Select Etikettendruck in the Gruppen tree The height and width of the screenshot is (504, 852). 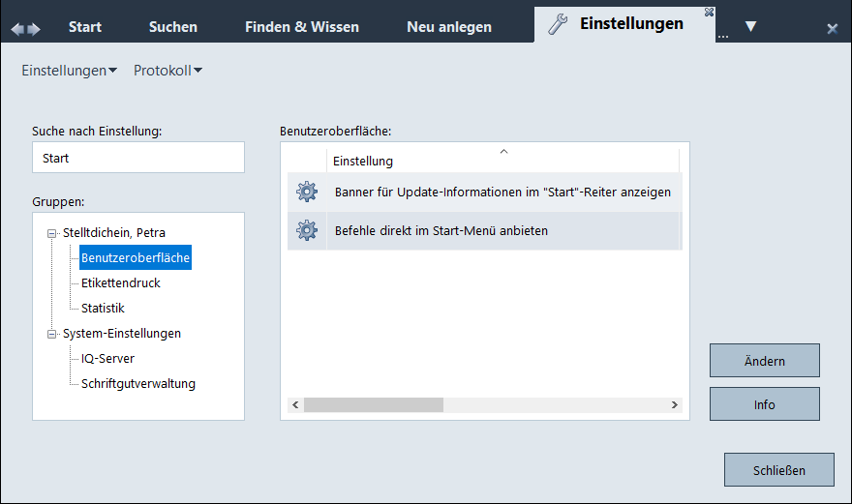(x=121, y=283)
